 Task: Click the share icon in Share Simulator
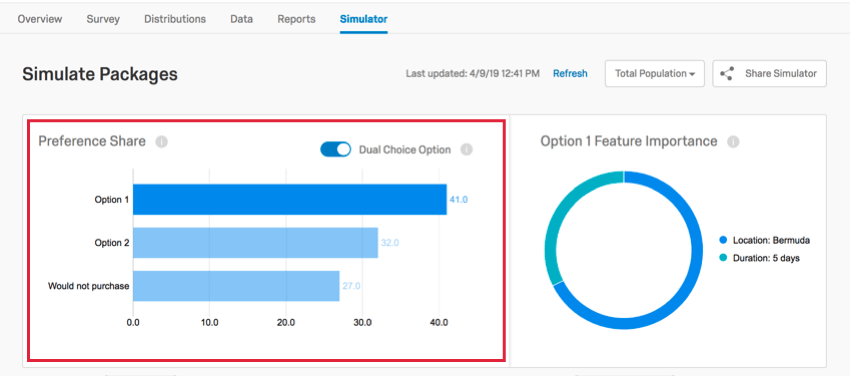coord(727,74)
